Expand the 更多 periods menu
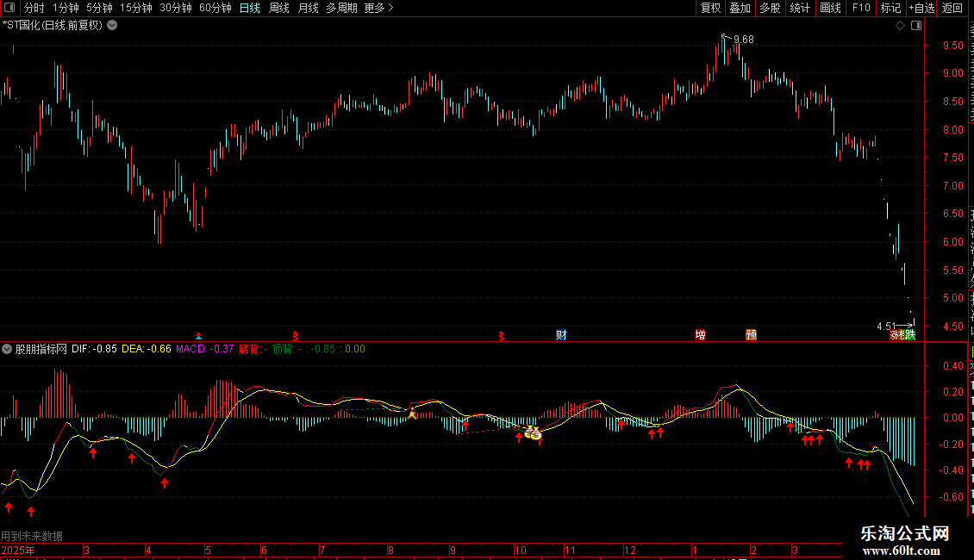This screenshot has height=560, width=974. coord(378,8)
